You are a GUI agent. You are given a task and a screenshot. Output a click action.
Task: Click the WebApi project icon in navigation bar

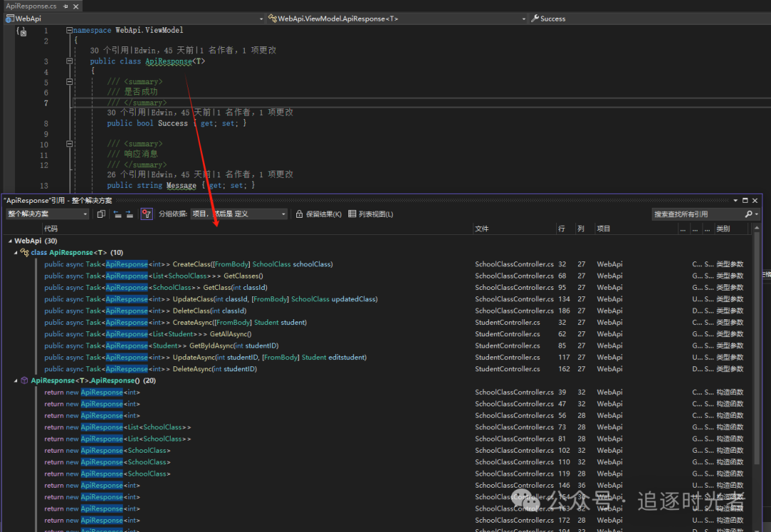click(x=9, y=19)
